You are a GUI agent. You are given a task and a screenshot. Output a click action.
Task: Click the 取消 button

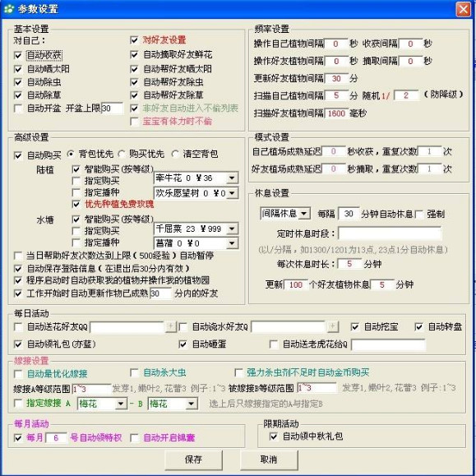pos(269,460)
